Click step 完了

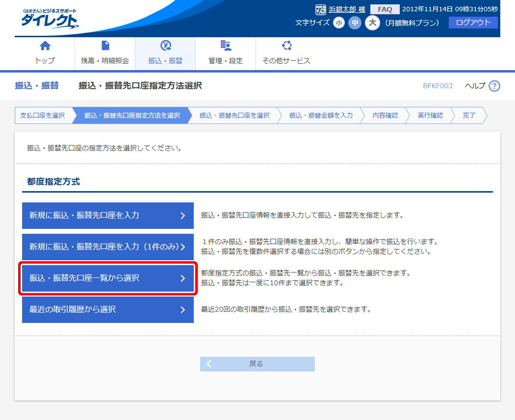pyautogui.click(x=469, y=116)
